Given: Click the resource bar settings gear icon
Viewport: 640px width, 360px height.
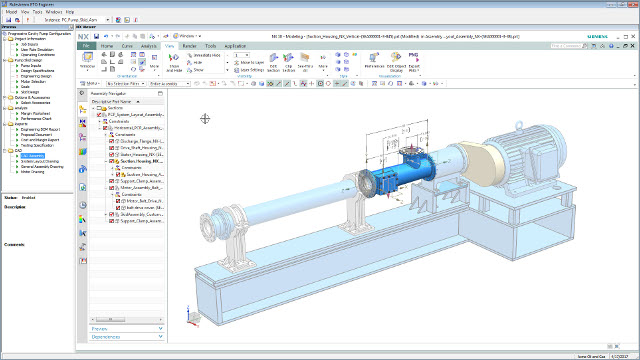Looking at the screenshot, I should (82, 93).
